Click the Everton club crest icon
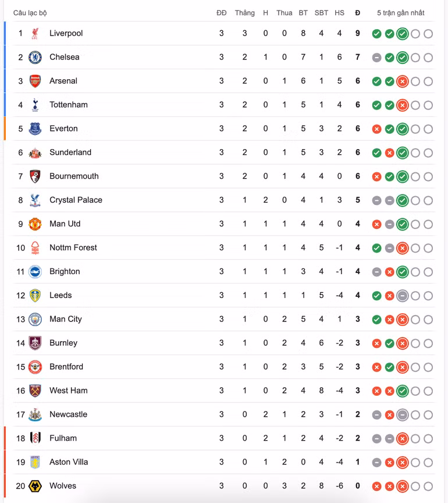The height and width of the screenshot is (503, 448). click(x=35, y=129)
